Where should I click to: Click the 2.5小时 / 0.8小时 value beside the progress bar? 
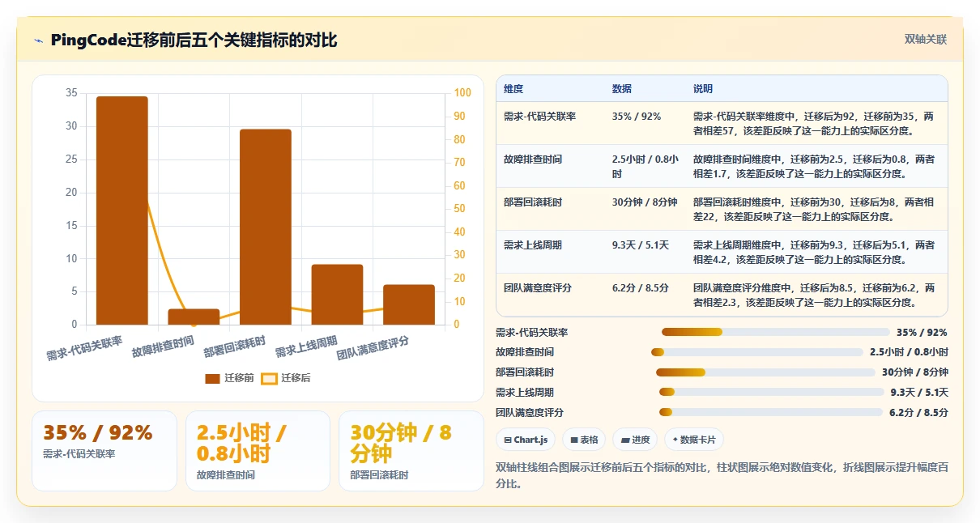pyautogui.click(x=909, y=352)
